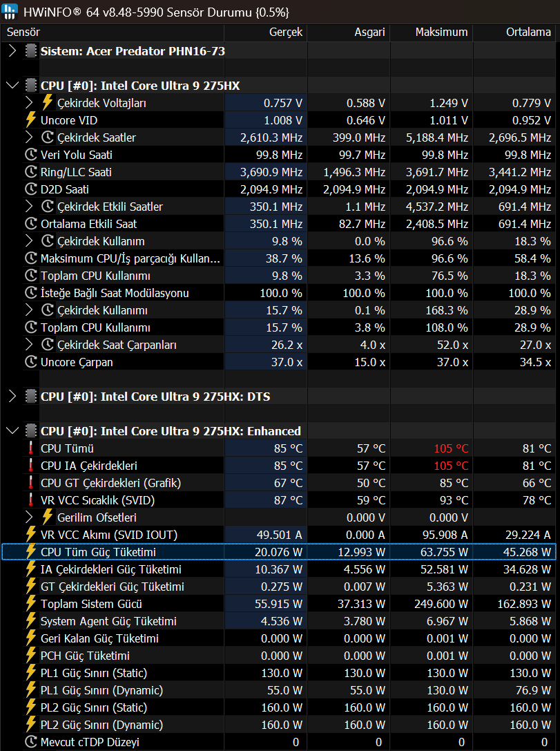Click the clock icon next to Ring/LLC Saati
The height and width of the screenshot is (751, 560).
[31, 172]
